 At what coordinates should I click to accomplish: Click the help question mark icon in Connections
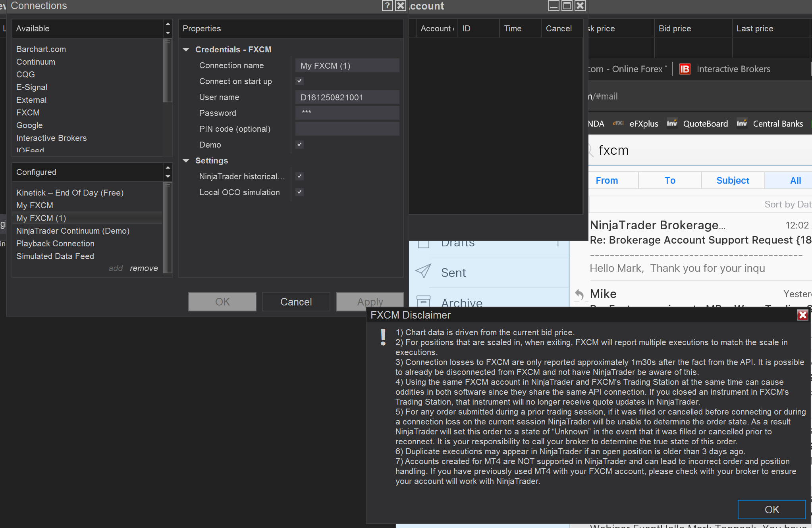click(388, 6)
